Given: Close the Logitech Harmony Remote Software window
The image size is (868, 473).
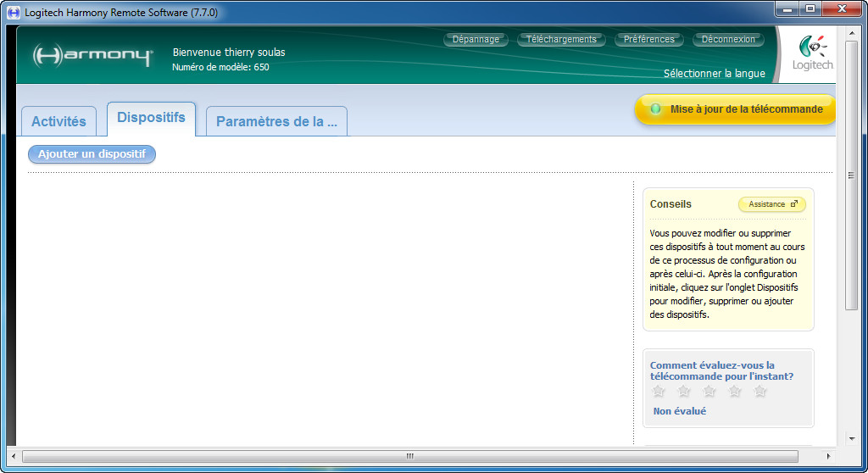Looking at the screenshot, I should point(842,8).
